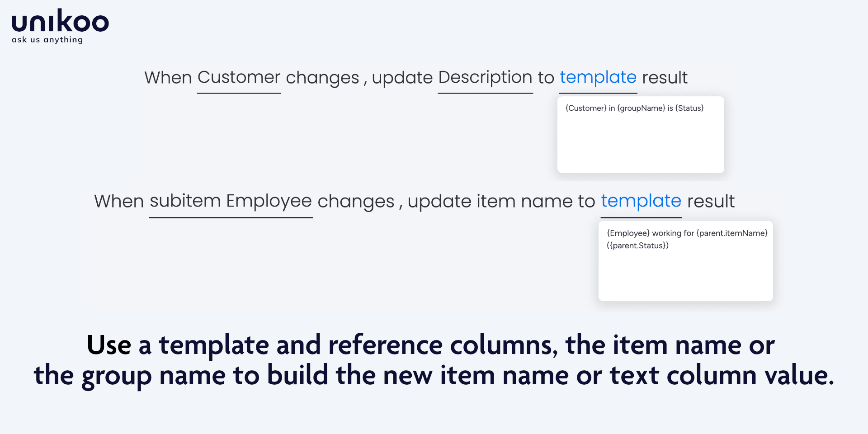The width and height of the screenshot is (868, 434).
Task: Click the blue template link in second sentence
Action: click(641, 201)
